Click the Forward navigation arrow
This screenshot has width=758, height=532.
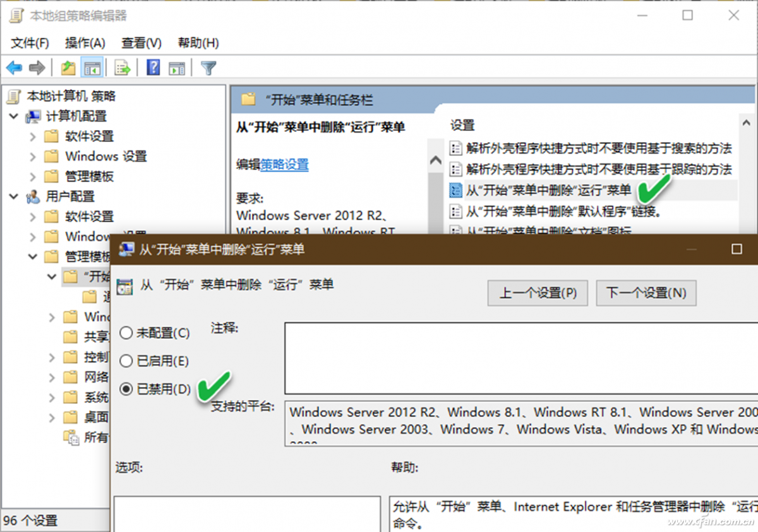click(x=37, y=67)
